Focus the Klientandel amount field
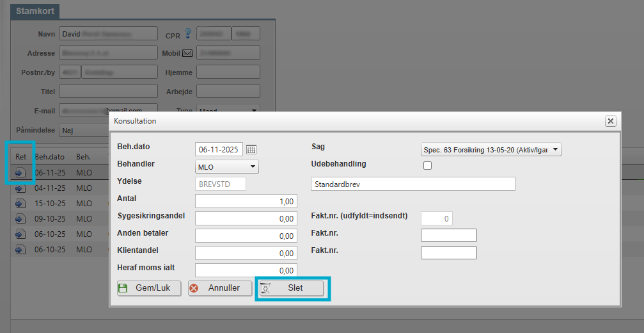 coord(246,253)
